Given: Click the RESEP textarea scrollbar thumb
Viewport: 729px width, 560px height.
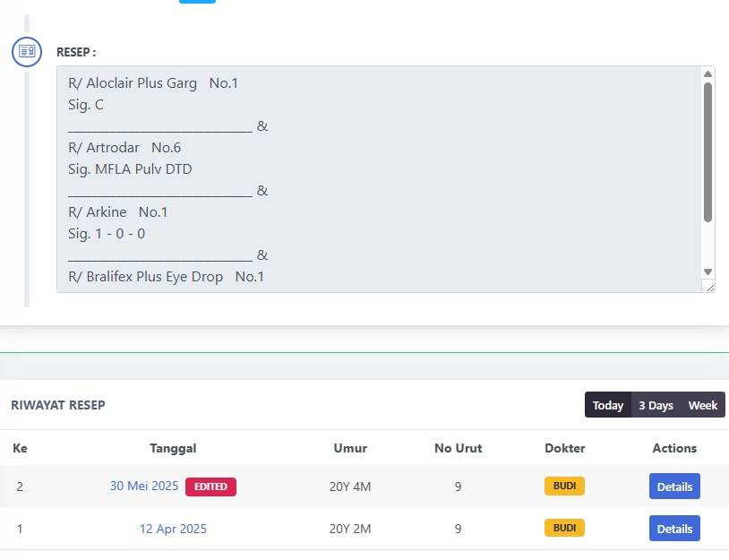Looking at the screenshot, I should click(708, 152).
